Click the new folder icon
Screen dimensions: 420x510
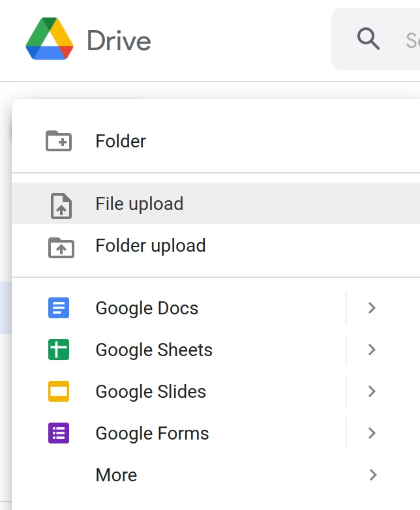[59, 141]
